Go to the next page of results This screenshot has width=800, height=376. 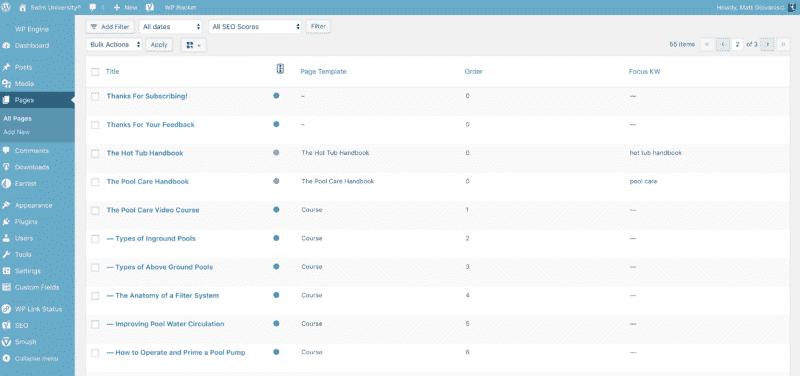(767, 44)
